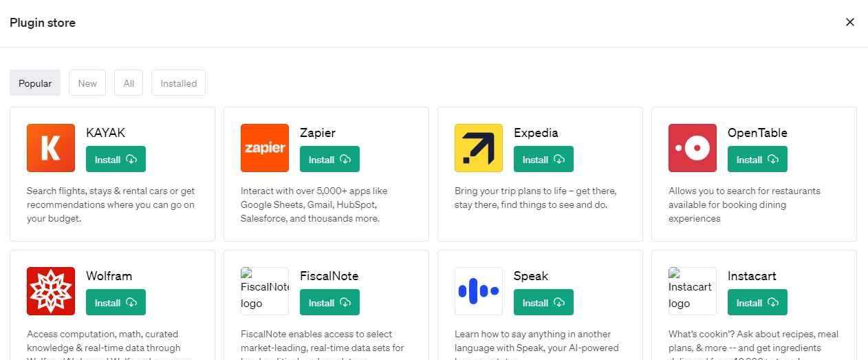Click the OpenTable red logo icon
Screen dimensions: 868x360
(693, 148)
